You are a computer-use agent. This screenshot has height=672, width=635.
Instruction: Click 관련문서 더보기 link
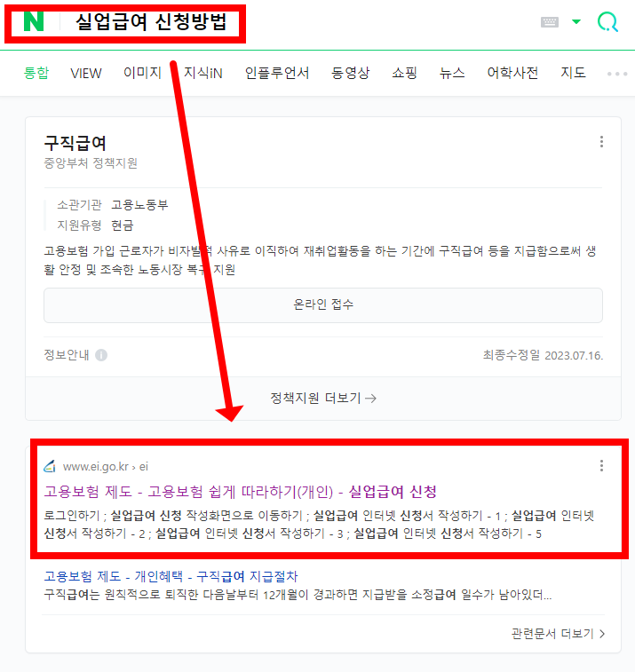point(558,634)
